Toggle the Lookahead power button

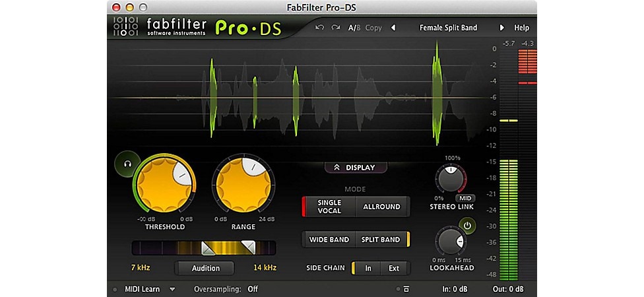(x=467, y=225)
